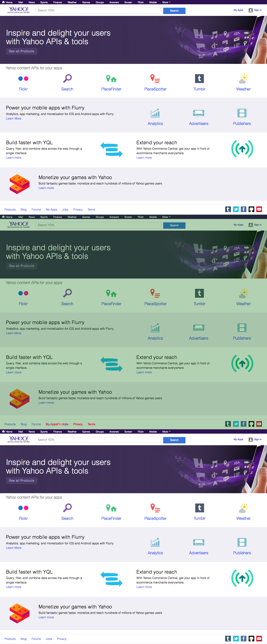Select the Publishers film icon on green-tinted page
This screenshot has height=644, width=267.
point(242,328)
